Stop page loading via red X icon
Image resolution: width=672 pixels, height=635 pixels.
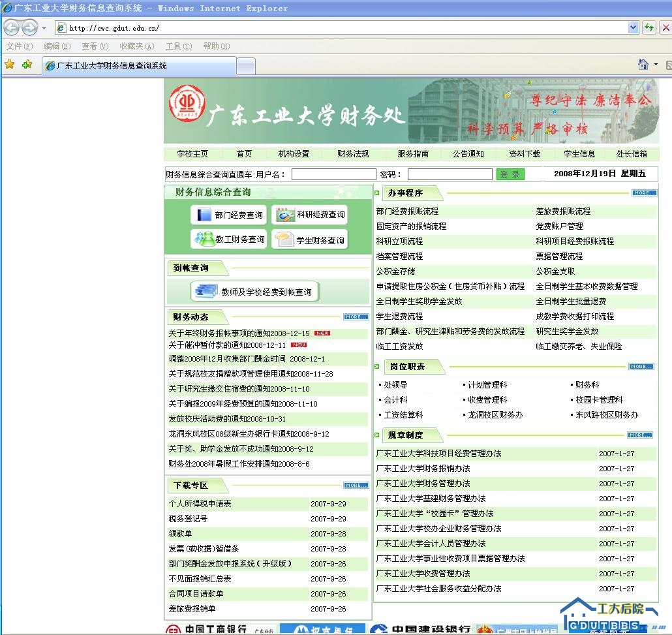pos(666,27)
